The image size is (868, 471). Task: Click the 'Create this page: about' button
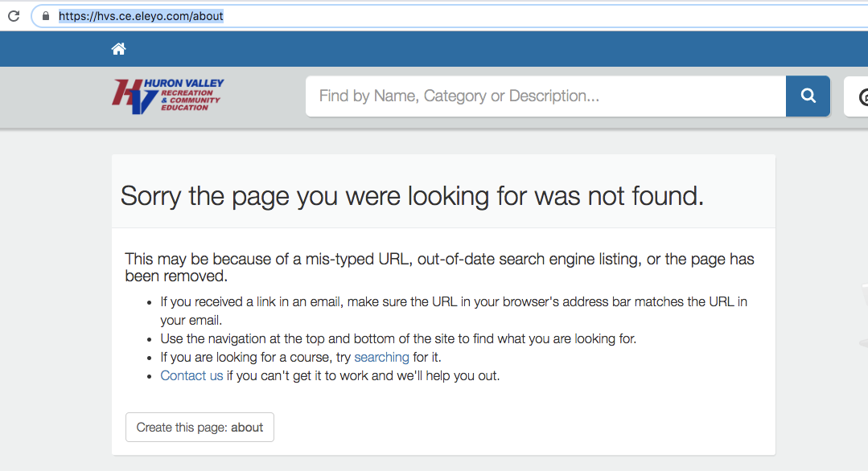pyautogui.click(x=200, y=428)
